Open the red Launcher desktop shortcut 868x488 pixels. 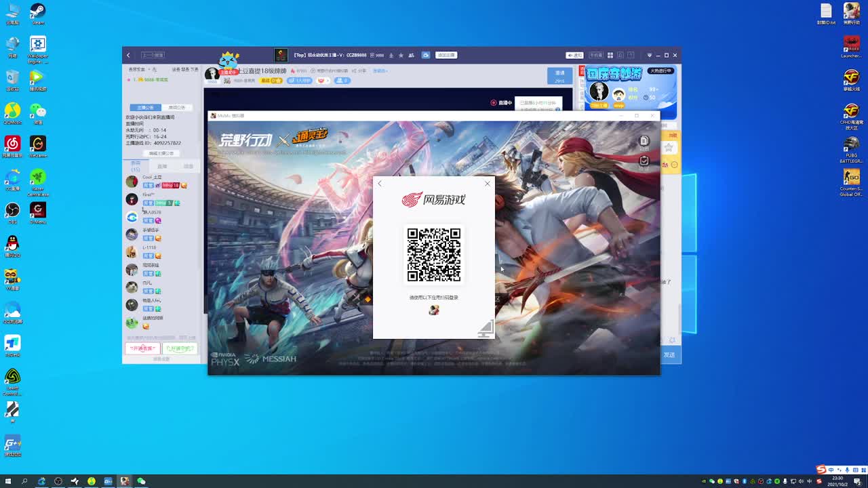pyautogui.click(x=851, y=46)
